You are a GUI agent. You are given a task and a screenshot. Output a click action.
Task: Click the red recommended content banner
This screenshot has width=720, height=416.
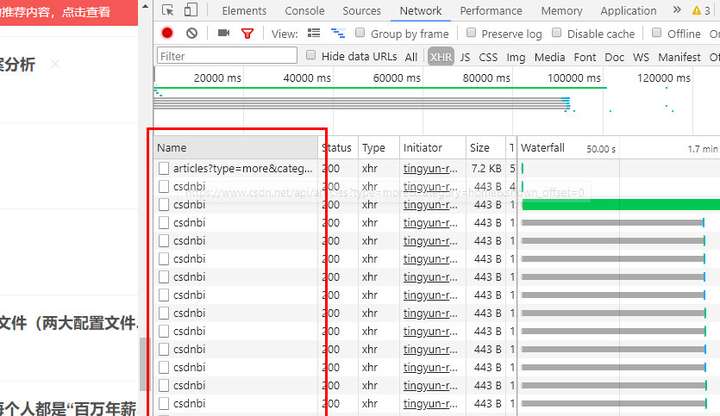tap(69, 11)
